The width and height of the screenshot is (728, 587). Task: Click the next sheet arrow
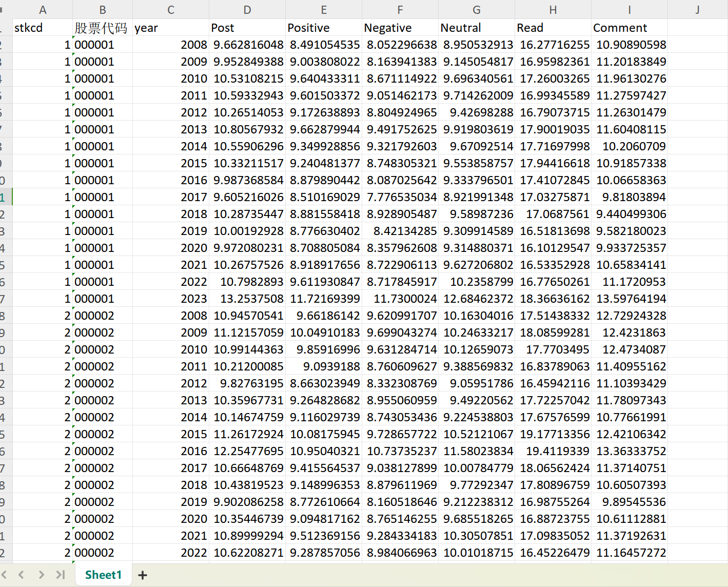click(42, 575)
